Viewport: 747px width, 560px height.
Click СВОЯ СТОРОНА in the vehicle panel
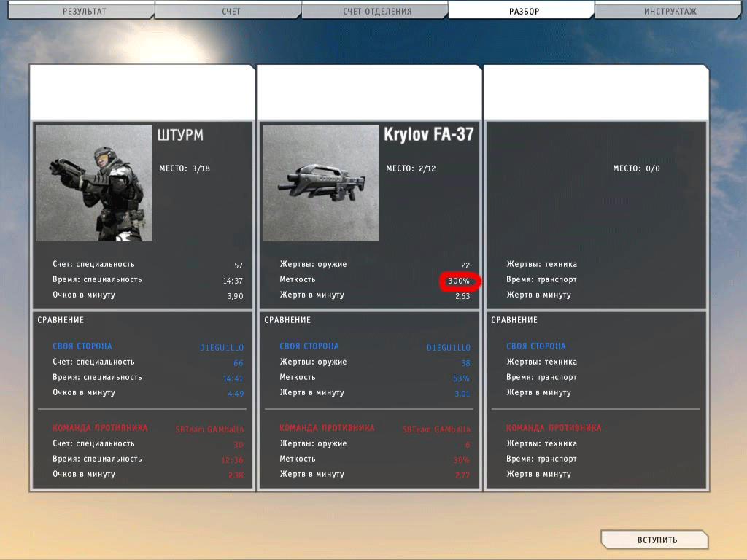536,346
